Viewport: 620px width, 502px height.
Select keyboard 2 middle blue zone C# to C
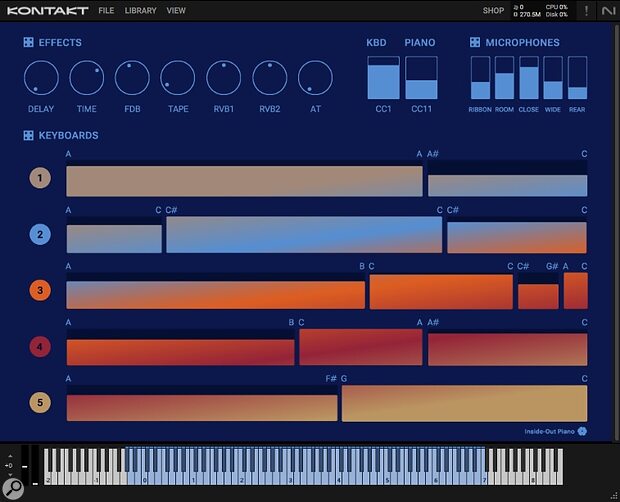304,235
